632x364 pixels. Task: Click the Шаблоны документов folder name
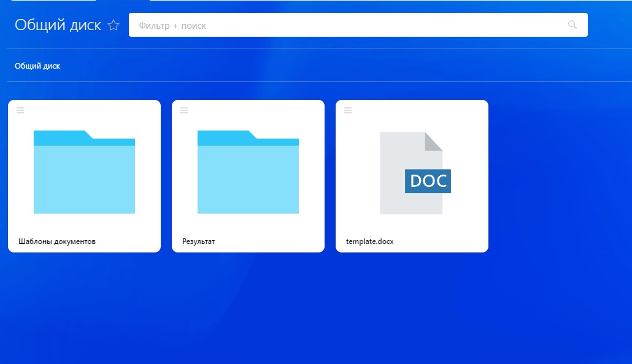point(57,241)
